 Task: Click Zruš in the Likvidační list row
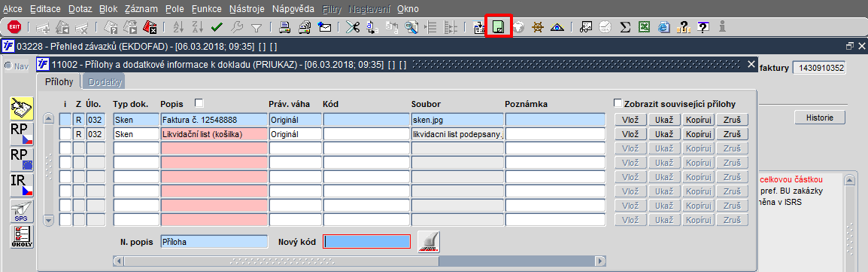(x=732, y=133)
